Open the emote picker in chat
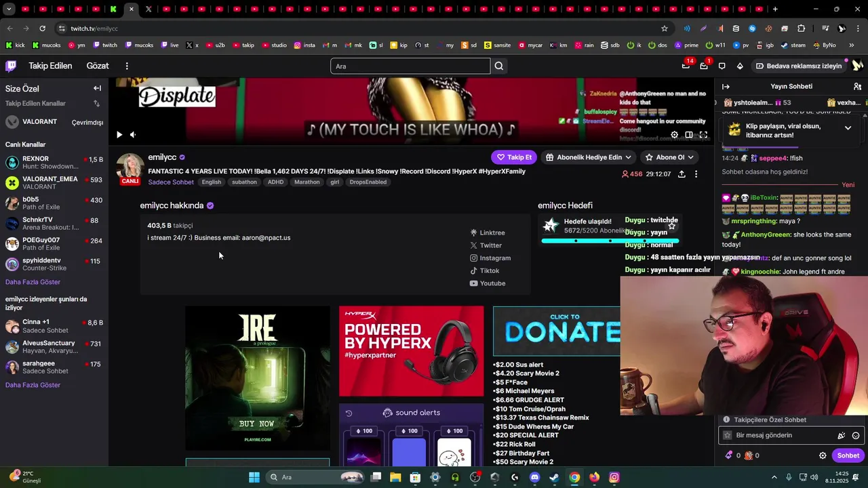This screenshot has height=488, width=868. pyautogui.click(x=856, y=436)
